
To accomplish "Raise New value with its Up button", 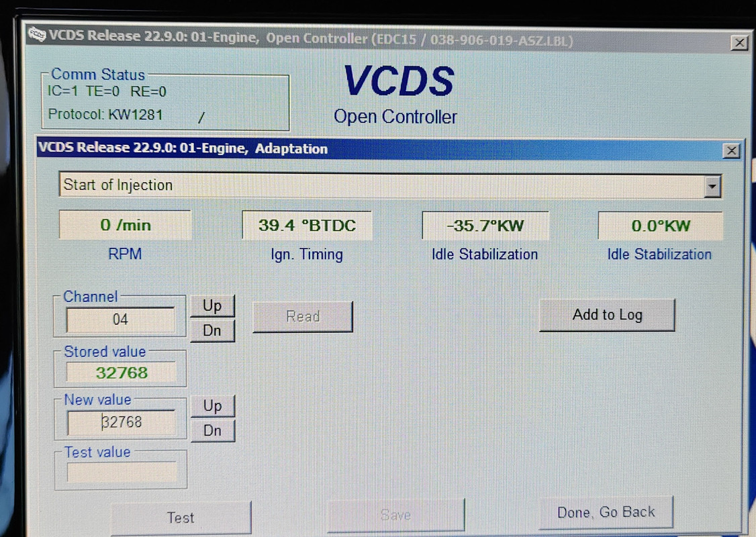I will [213, 406].
